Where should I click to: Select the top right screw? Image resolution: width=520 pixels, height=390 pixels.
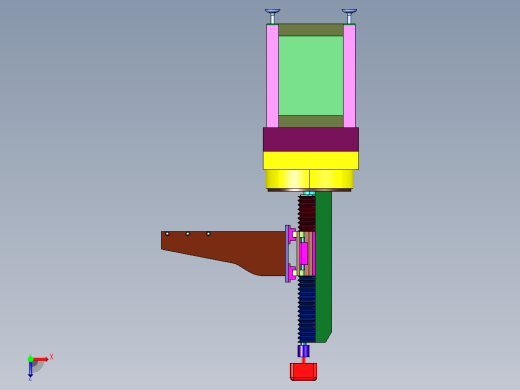tap(349, 16)
